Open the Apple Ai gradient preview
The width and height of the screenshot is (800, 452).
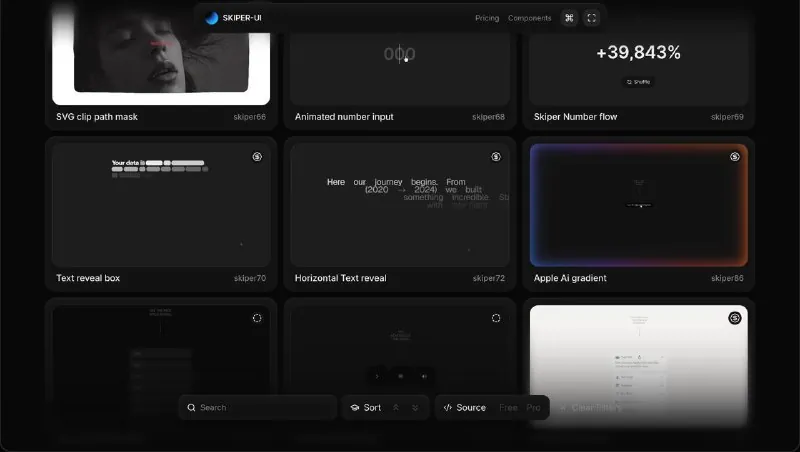(639, 205)
